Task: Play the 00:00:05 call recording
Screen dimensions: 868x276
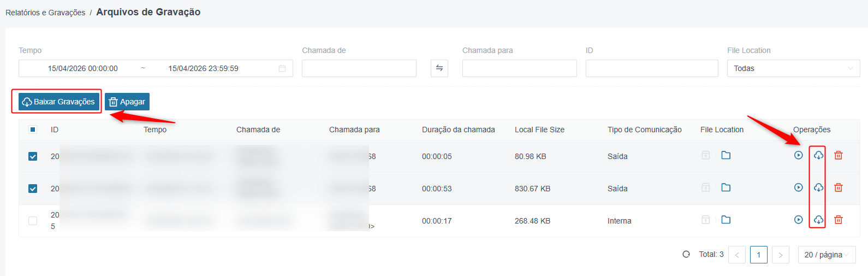Action: 798,155
